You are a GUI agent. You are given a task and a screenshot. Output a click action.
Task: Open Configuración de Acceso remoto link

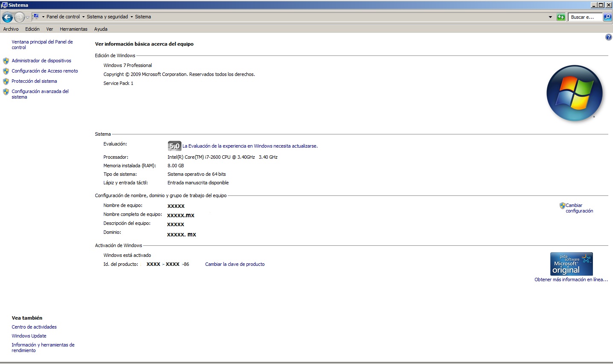(x=45, y=71)
